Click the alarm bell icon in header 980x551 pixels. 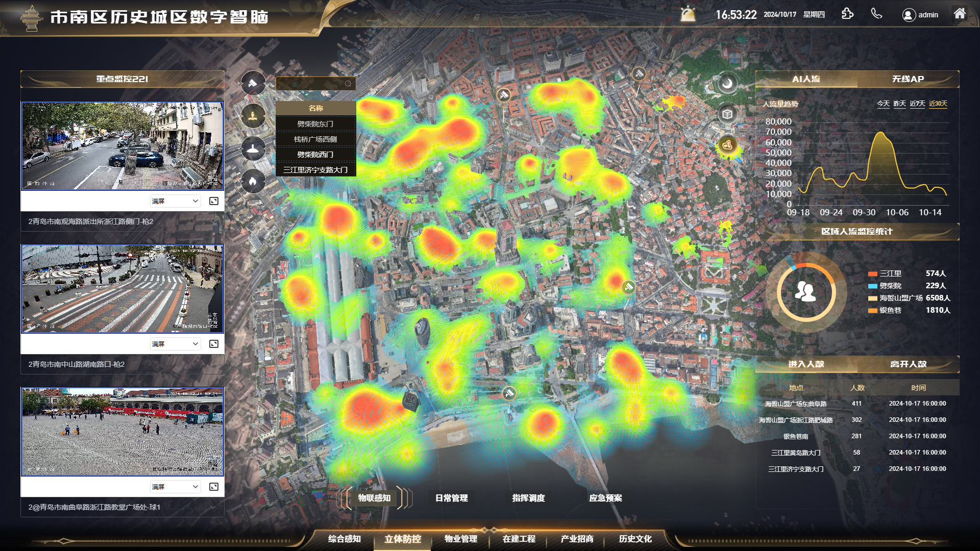688,14
